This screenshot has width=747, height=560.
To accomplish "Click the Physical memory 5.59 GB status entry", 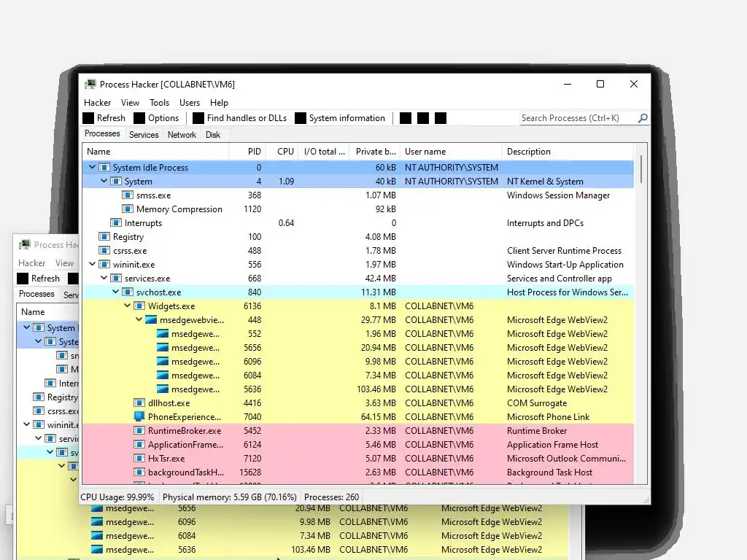I will click(x=230, y=497).
